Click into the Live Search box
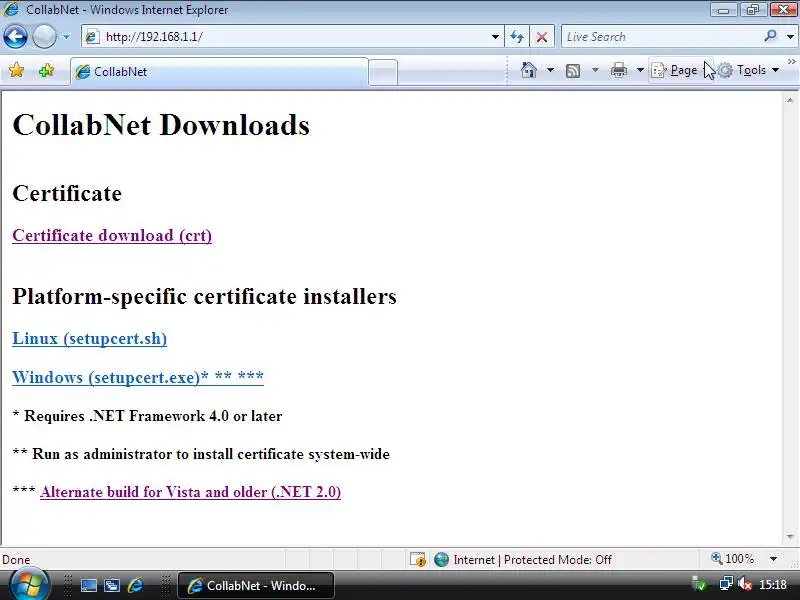Image resolution: width=800 pixels, height=600 pixels. [x=661, y=37]
